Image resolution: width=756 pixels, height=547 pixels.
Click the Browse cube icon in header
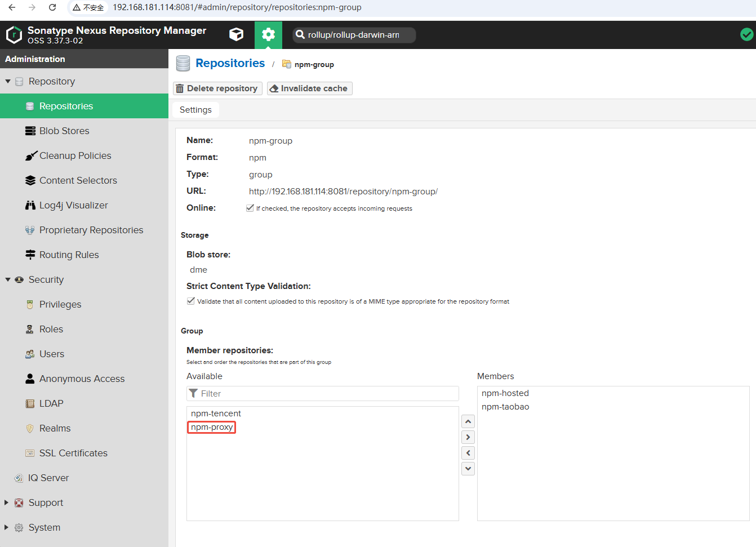click(236, 34)
